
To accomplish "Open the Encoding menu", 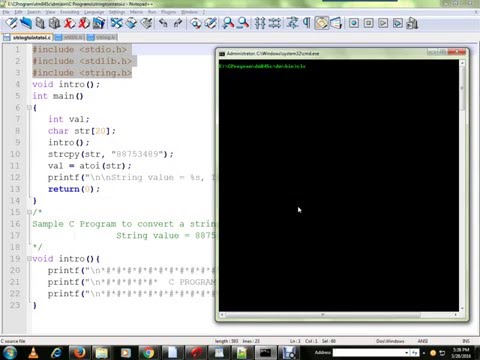I will pos(69,12).
